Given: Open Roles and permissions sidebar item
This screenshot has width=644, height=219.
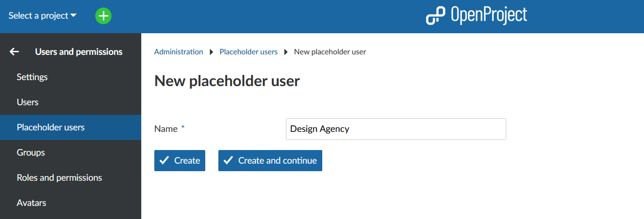Looking at the screenshot, I should [60, 178].
